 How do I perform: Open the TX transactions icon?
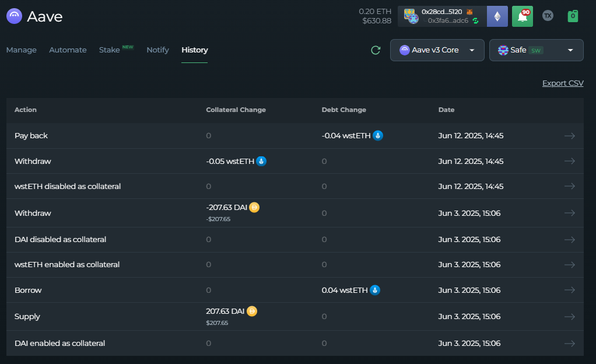tap(548, 16)
